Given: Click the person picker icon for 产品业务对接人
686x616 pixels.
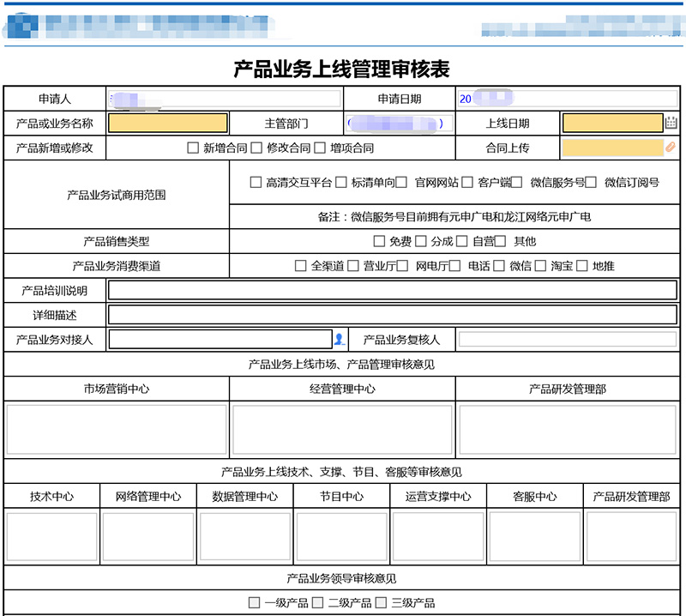Looking at the screenshot, I should coord(339,340).
